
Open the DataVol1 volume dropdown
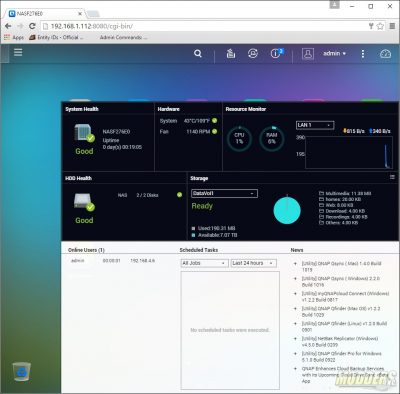point(224,193)
